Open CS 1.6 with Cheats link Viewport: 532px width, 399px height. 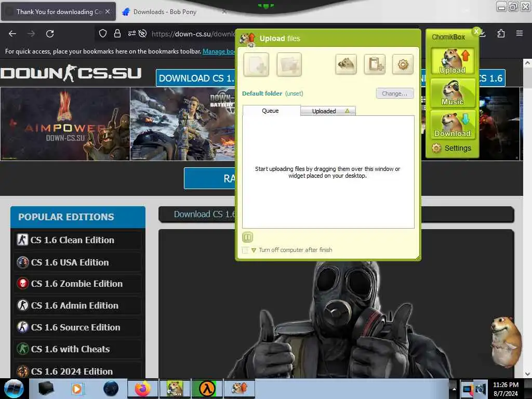78,349
